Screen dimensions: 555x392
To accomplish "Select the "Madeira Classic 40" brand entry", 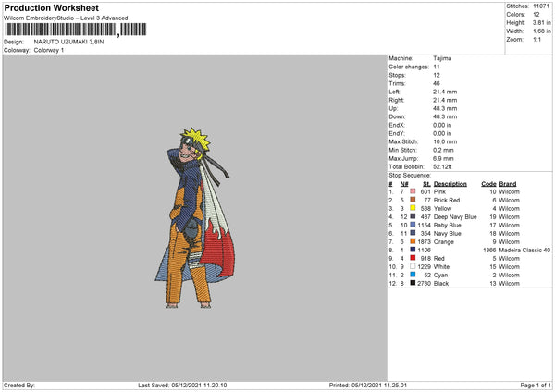I will point(524,250).
